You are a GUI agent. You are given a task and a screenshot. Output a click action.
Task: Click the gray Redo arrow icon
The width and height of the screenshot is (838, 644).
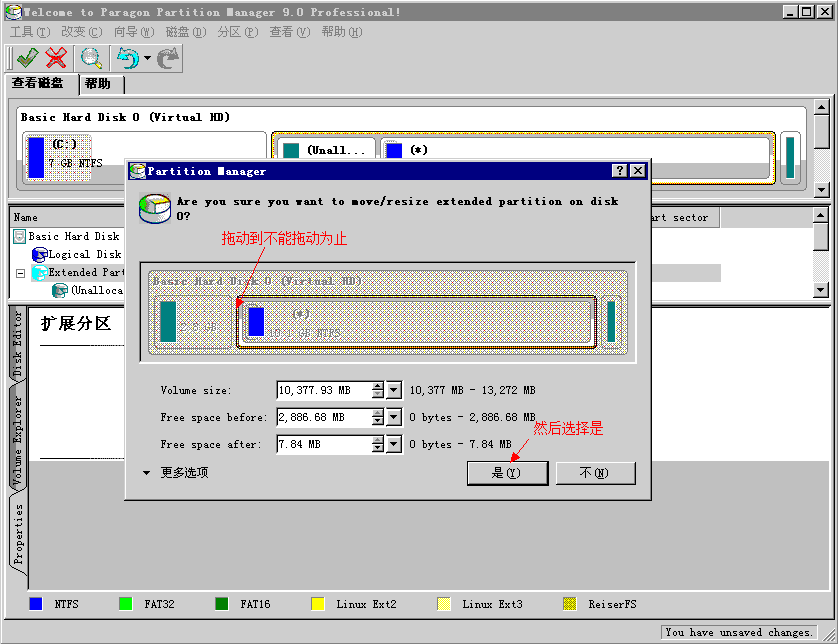[x=167, y=58]
